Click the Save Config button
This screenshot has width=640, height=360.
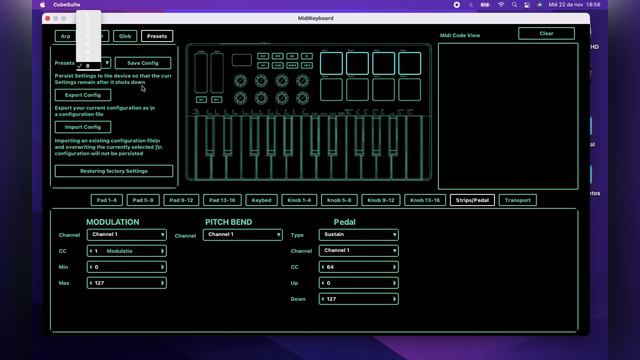tap(143, 63)
